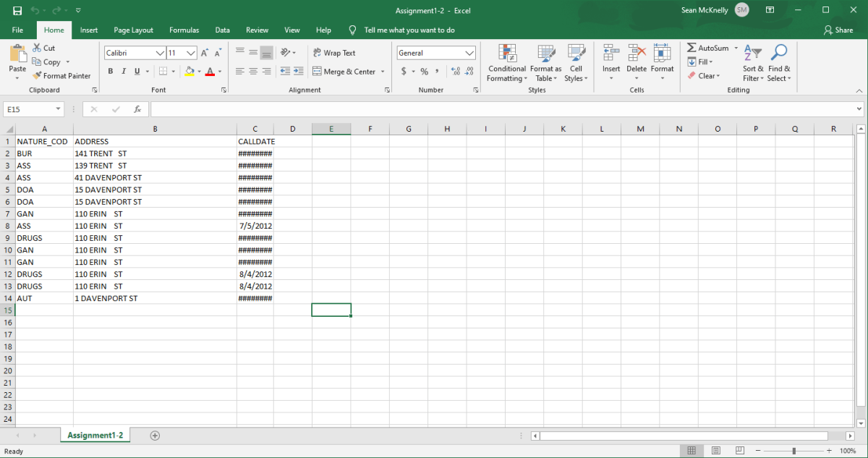
Task: Apply Percent Style formatting
Action: [x=424, y=71]
